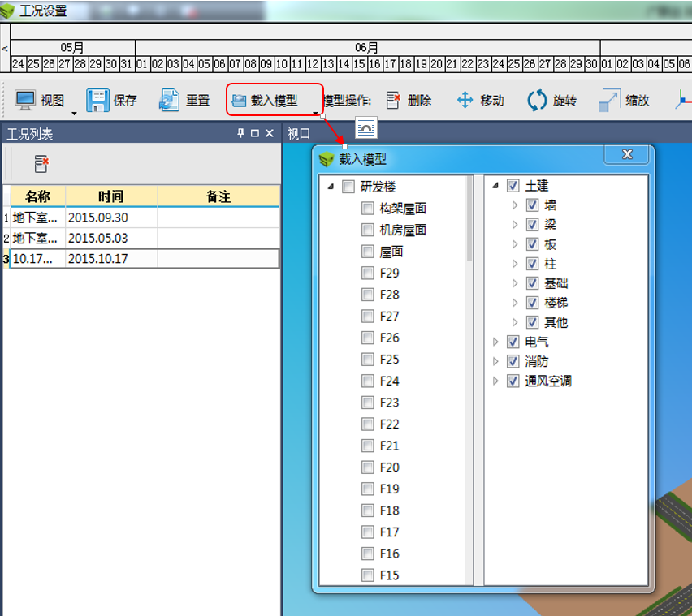Click the 视口 panel tab
692x616 pixels.
point(299,134)
